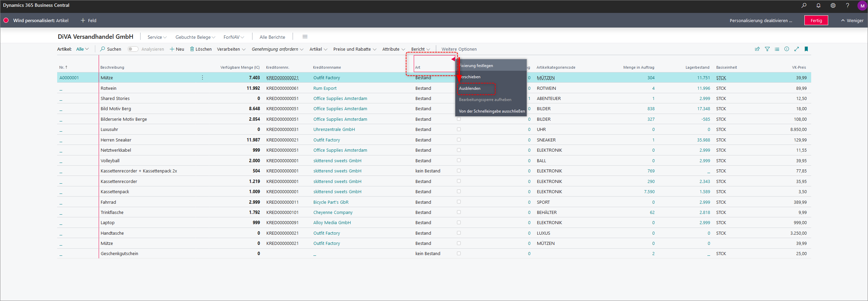Choose Von der Schnelleingabe ausschließen

point(491,111)
